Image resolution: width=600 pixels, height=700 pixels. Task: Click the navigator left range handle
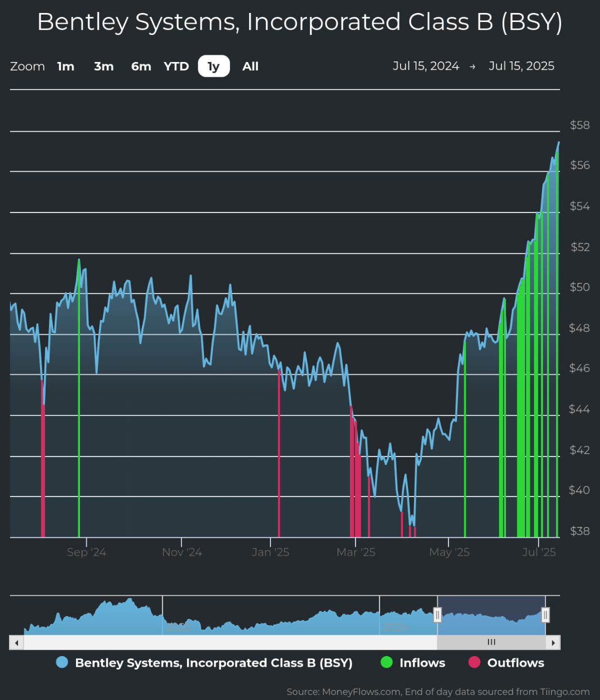click(437, 615)
